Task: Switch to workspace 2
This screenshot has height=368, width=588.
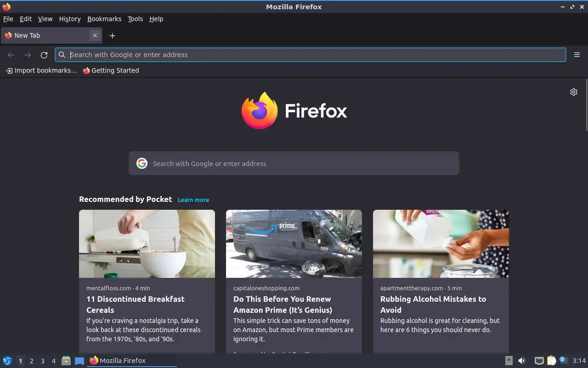Action: (31, 361)
